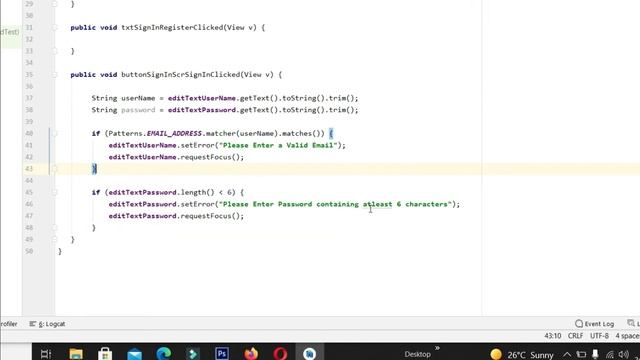Click editTextUserName.getText() on line 37

coord(223,98)
